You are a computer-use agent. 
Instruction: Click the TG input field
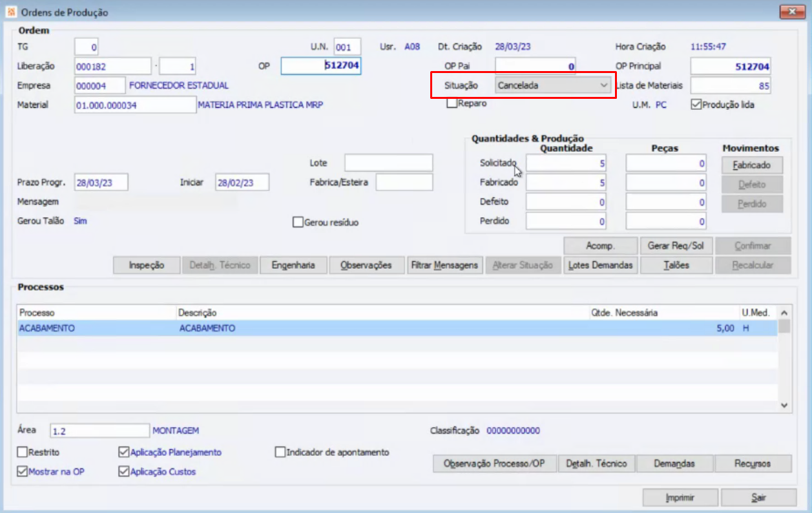click(87, 47)
